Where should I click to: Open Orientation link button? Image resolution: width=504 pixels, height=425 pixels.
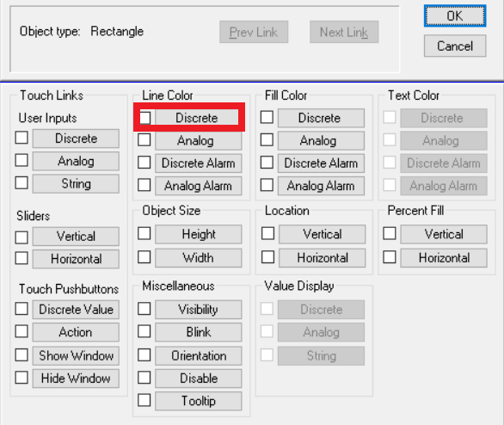coord(199,355)
